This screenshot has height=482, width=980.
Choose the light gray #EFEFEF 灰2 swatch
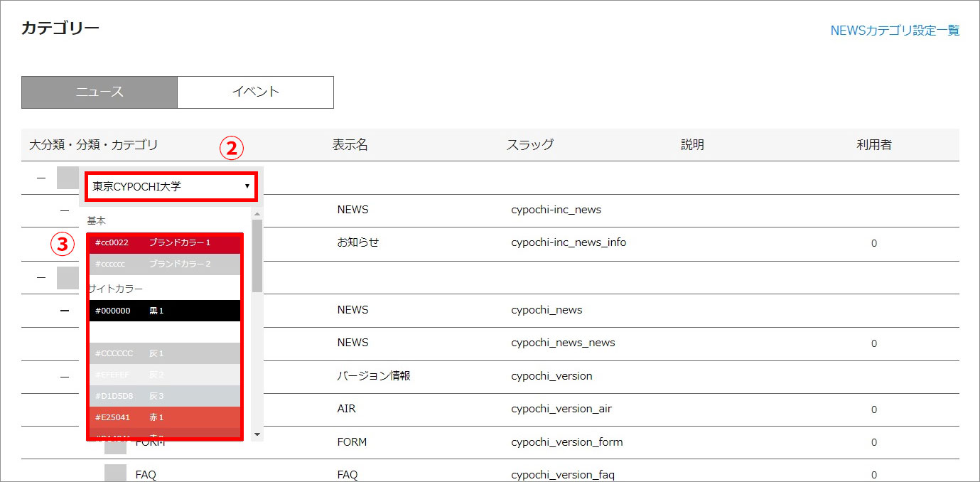click(x=165, y=375)
